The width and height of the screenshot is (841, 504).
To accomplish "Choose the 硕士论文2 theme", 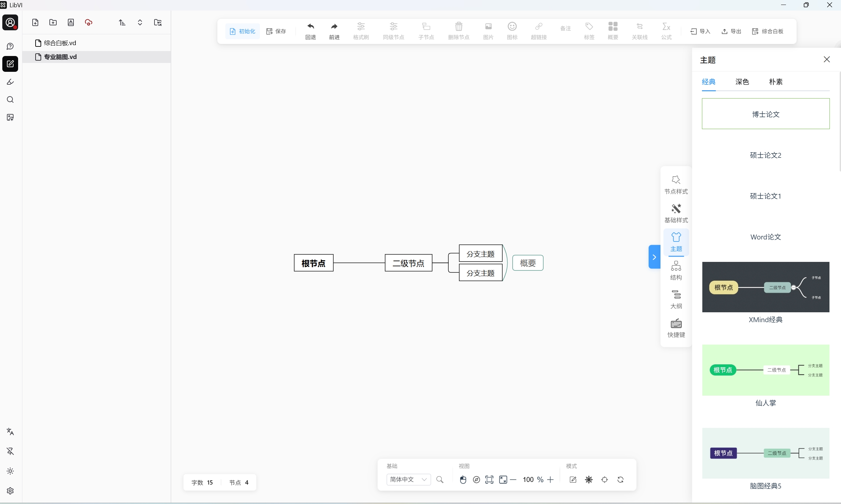I will coord(766,155).
